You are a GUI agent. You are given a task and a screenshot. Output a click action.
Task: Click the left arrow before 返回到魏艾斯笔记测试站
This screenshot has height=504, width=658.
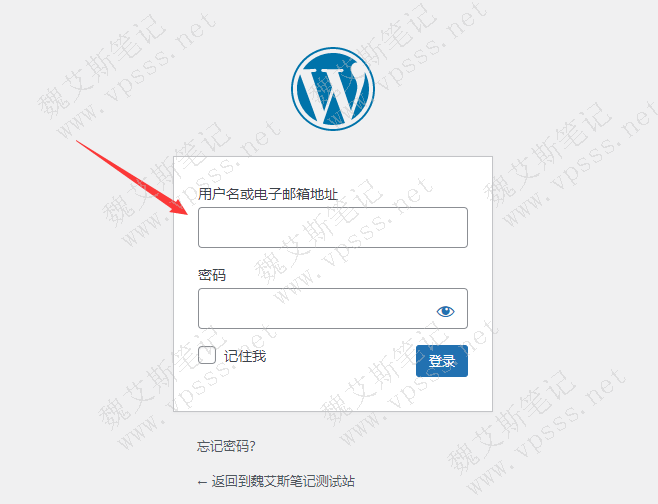pos(202,482)
